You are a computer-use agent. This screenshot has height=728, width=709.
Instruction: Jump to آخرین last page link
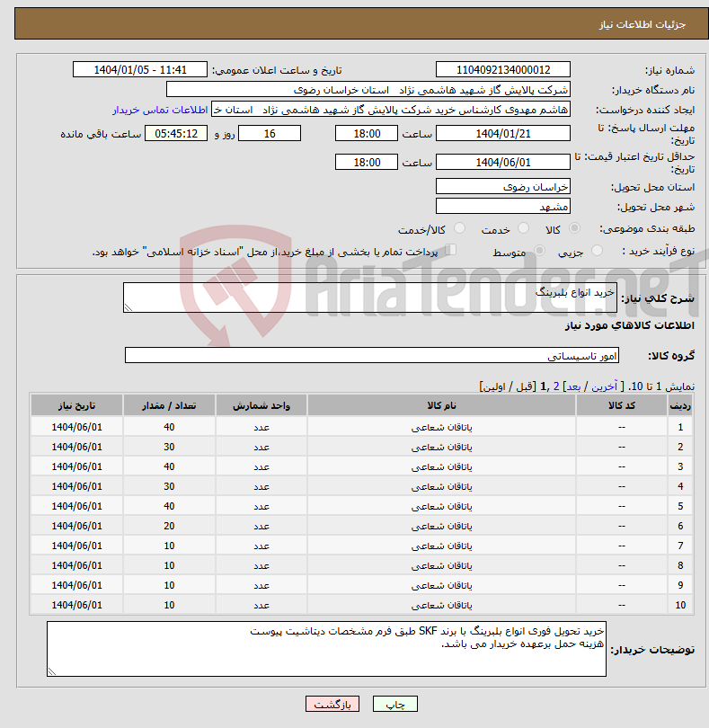pyautogui.click(x=604, y=386)
